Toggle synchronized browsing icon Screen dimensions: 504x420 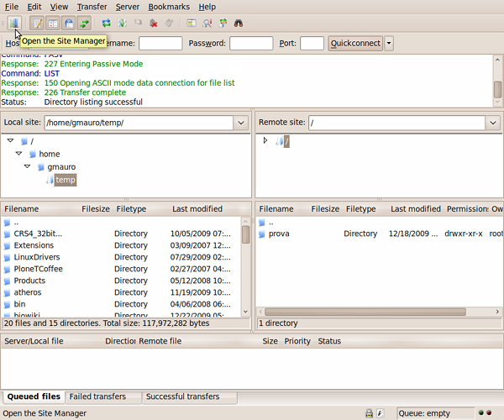pos(223,24)
